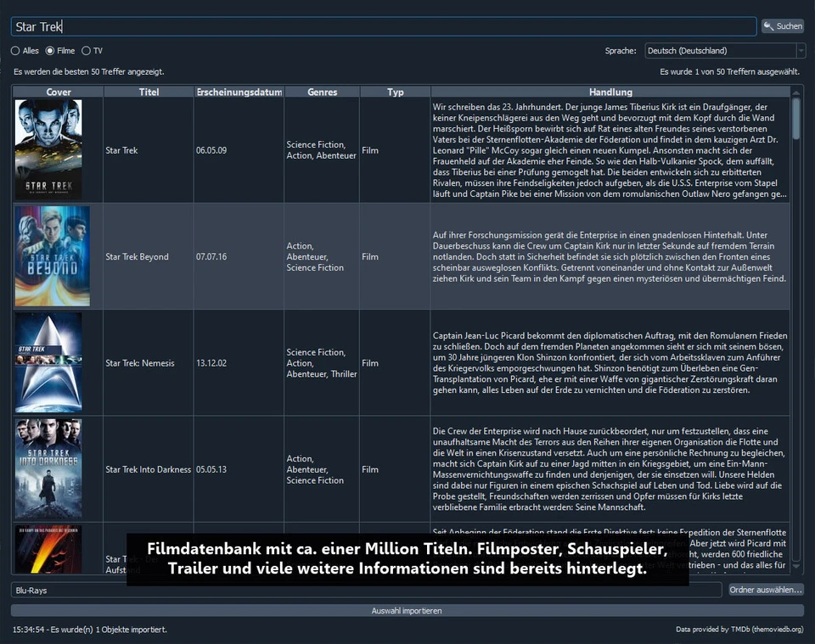Select the Star Trek Into Darkness cover
The width and height of the screenshot is (815, 644).
coord(48,469)
